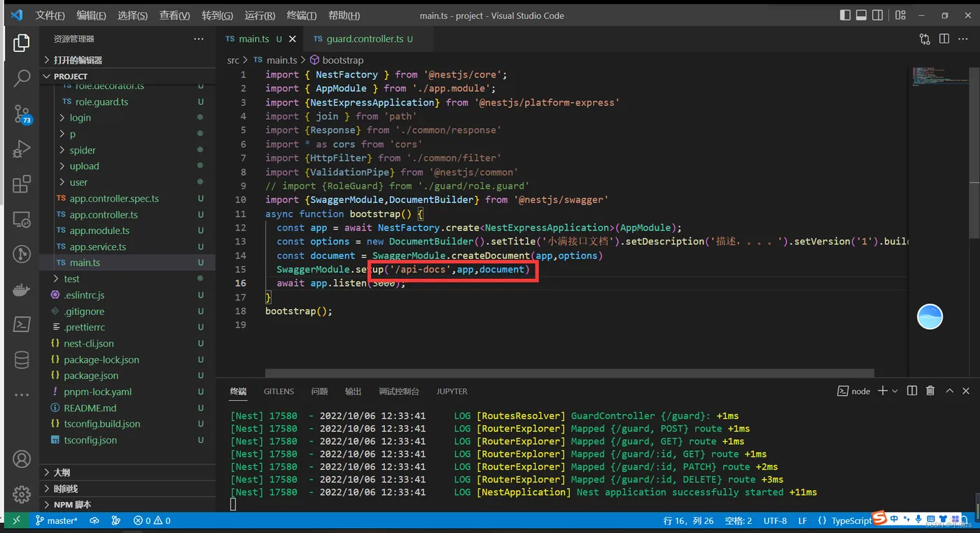Open Source Control view with 73 badge
Viewport: 980px width, 533px height.
point(22,113)
